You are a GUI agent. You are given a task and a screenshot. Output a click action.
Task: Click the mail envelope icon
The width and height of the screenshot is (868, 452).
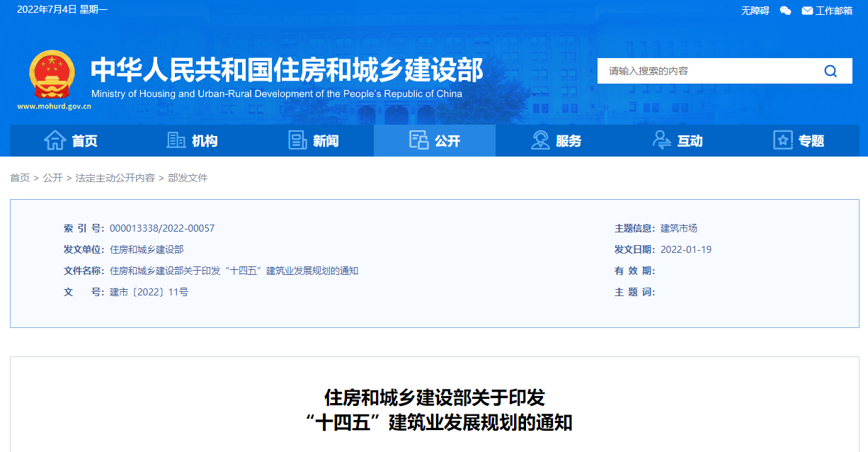[807, 11]
